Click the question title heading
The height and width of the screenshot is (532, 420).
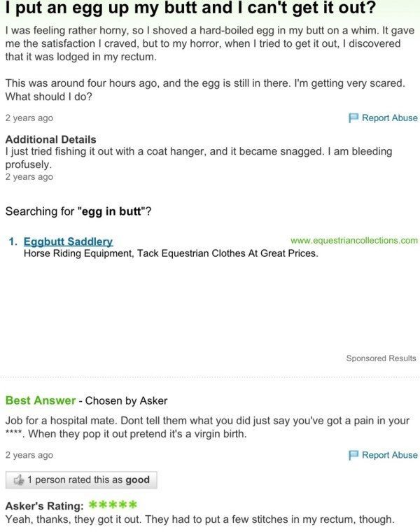pyautogui.click(x=190, y=8)
